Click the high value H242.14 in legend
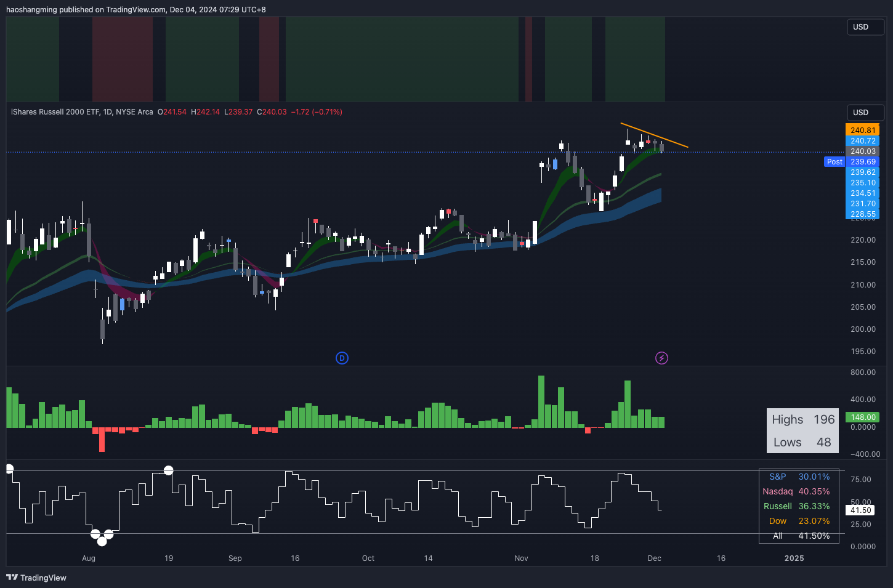Screen dimensions: 893x588 [x=205, y=112]
